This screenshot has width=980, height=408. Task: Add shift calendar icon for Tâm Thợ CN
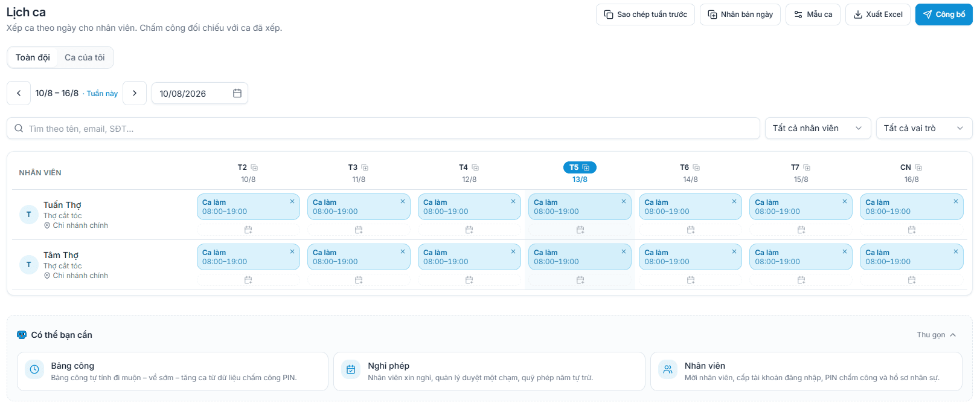tap(912, 280)
